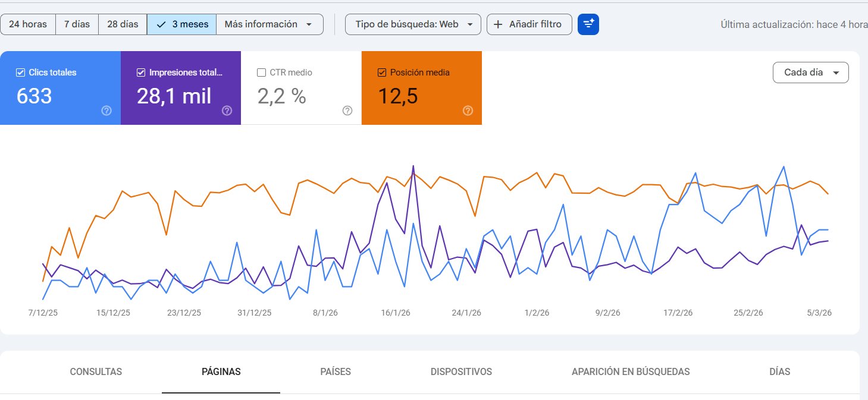868x400 pixels.
Task: Disable the Impresiones totales checkbox
Action: [x=140, y=72]
